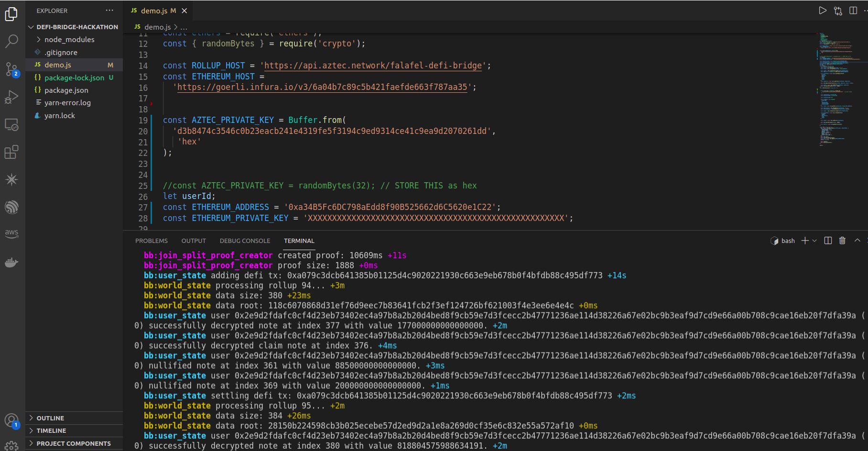
Task: Click the ETHEREUM_PRIVATE_KEY variable name
Action: coord(240,218)
